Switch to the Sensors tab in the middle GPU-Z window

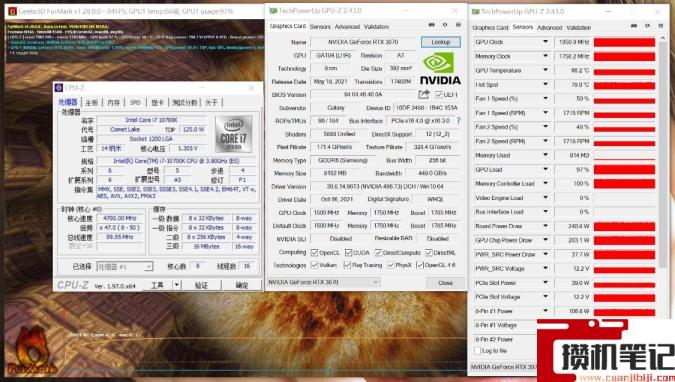click(x=320, y=27)
